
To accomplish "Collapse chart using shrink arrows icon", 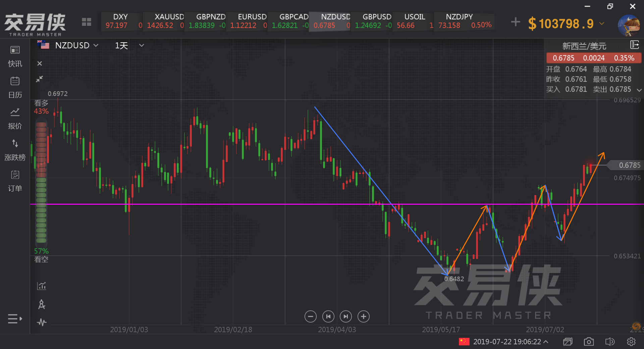I will (40, 79).
